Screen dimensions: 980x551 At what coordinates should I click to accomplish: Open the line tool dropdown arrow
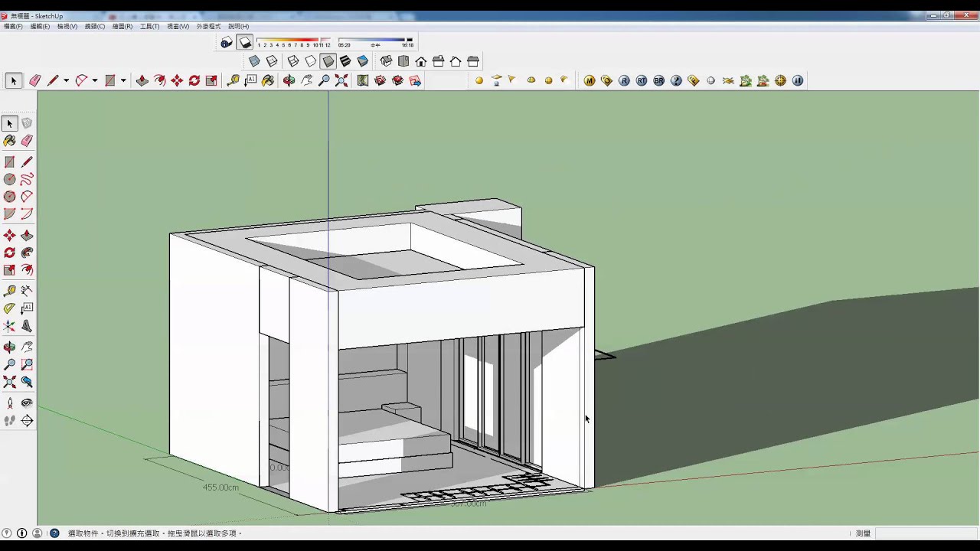[66, 80]
